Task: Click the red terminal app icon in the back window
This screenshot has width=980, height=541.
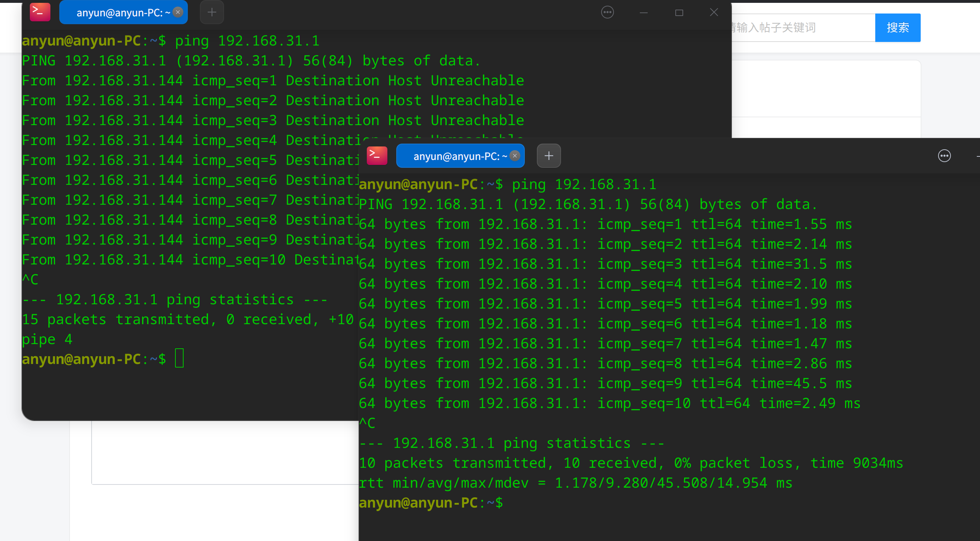Action: tap(40, 12)
